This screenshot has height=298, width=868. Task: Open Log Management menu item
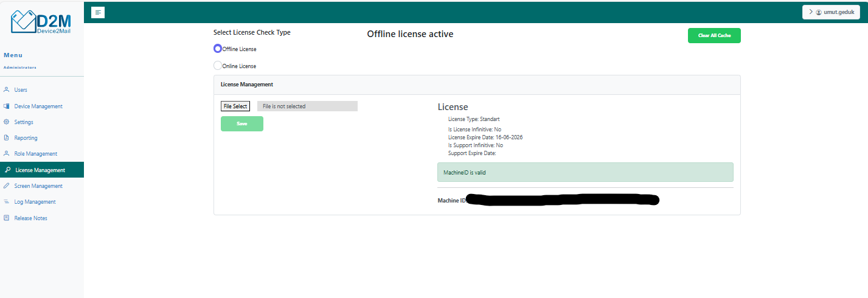35,202
